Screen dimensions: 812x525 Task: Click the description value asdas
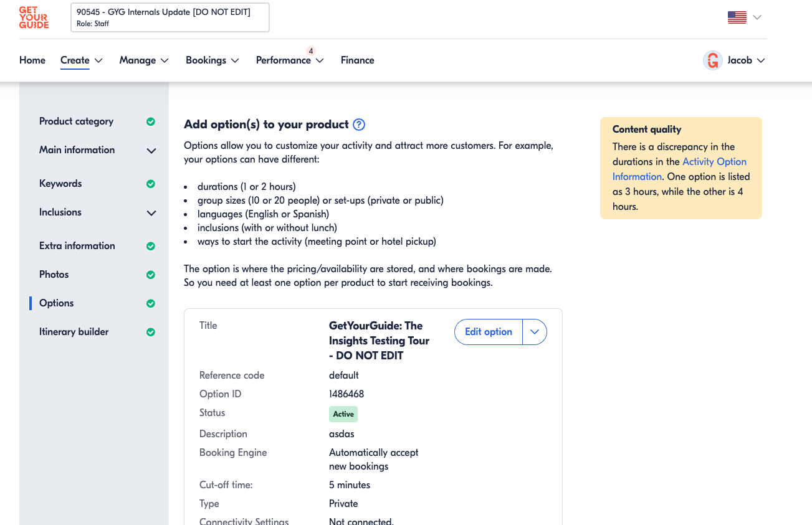pos(342,434)
